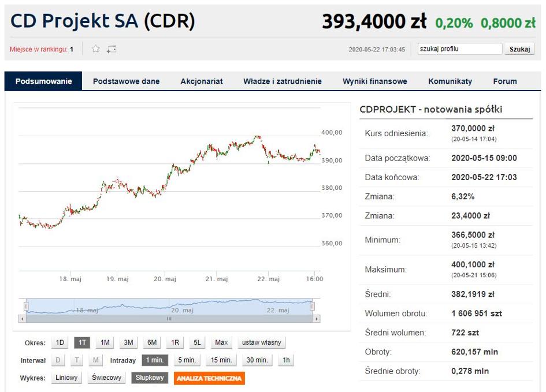Click the 2020-05-22 17:03:45 timestamp
Viewport: 546px width, 392px height.
click(x=377, y=50)
